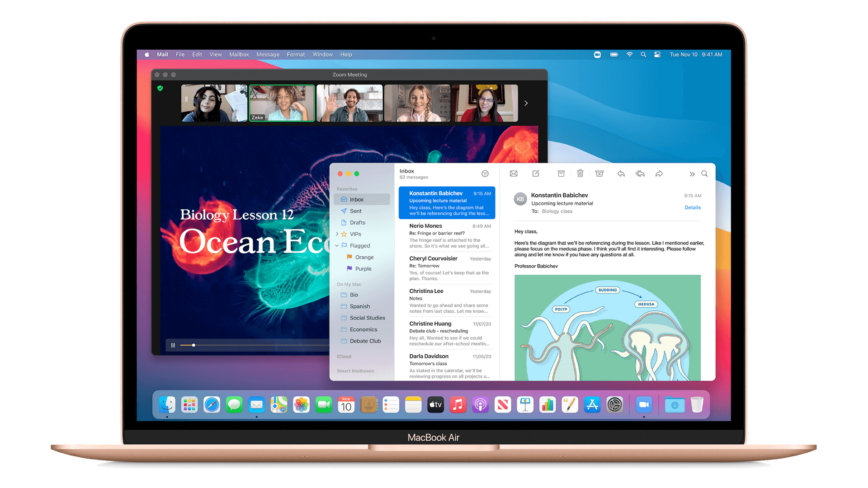Click the Move to Junk icon in Mail toolbar
The width and height of the screenshot is (868, 488).
point(599,174)
